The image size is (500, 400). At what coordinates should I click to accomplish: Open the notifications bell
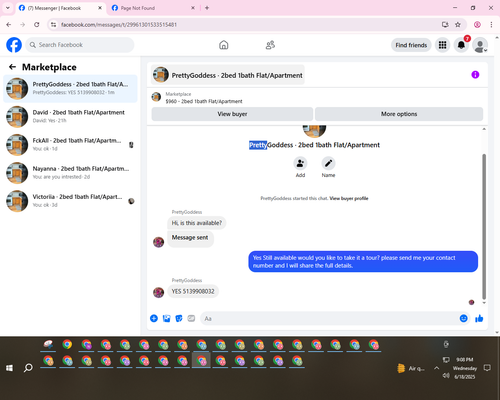(461, 45)
